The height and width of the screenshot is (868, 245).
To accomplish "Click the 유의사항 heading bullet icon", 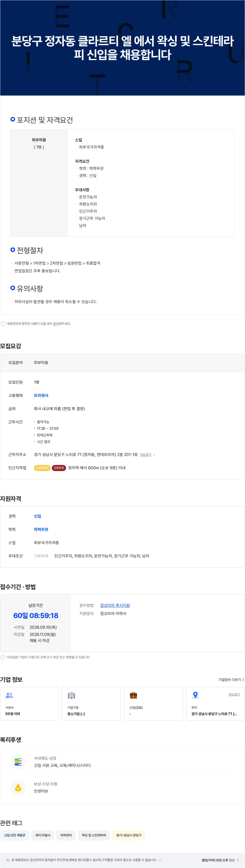I will click(13, 288).
